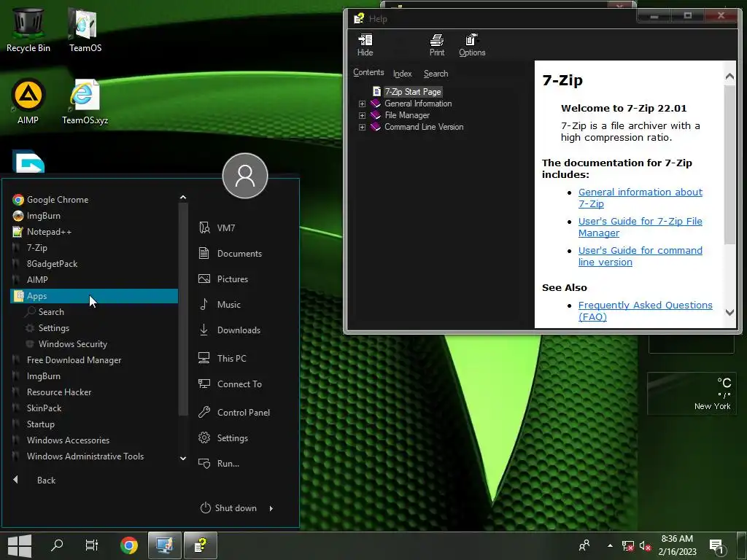Open the taskbar search magnifier

57,545
